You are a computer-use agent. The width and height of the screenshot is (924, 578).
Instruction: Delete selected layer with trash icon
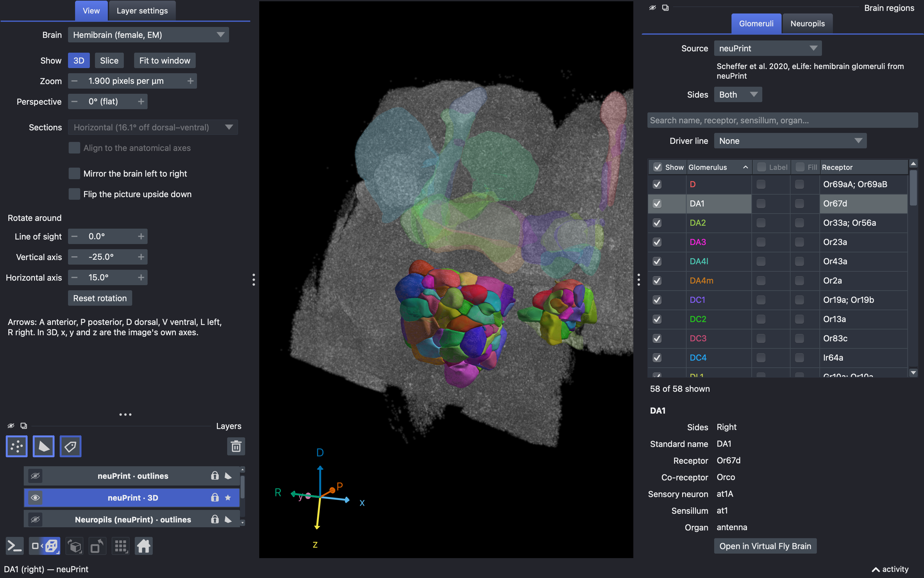[x=236, y=446]
